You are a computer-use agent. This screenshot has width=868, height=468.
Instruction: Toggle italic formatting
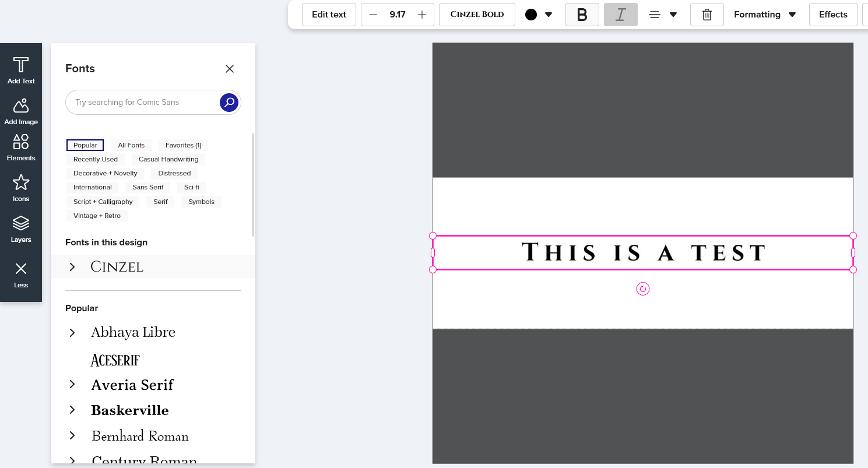(x=621, y=15)
